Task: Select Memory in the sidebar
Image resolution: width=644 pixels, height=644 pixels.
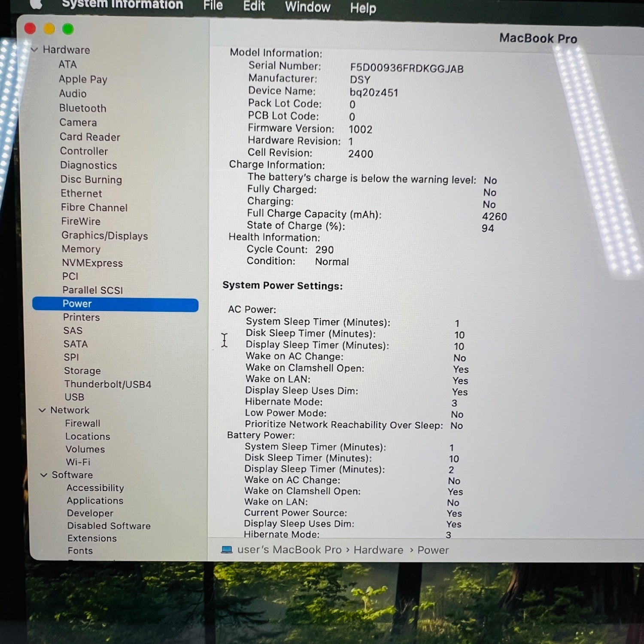Action: click(81, 249)
